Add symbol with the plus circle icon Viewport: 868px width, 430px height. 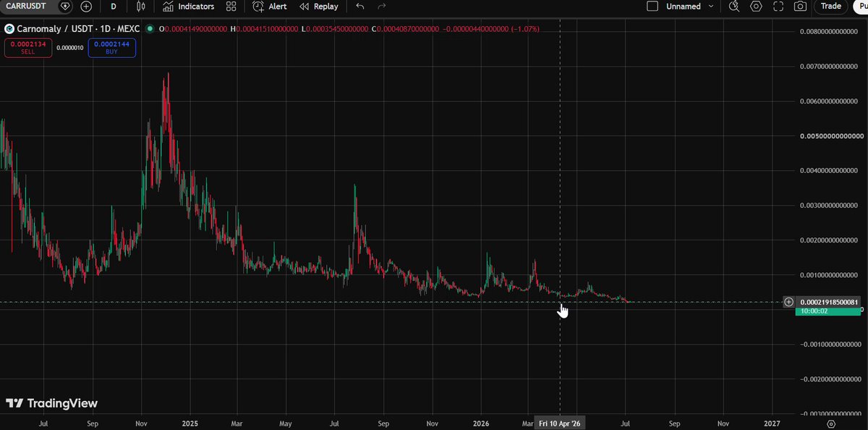tap(87, 7)
